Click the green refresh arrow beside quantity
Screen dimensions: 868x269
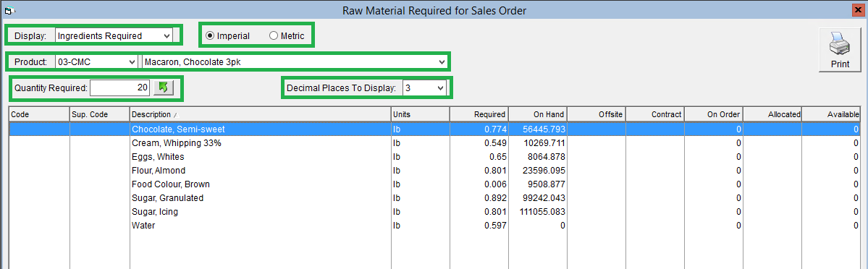tap(163, 87)
